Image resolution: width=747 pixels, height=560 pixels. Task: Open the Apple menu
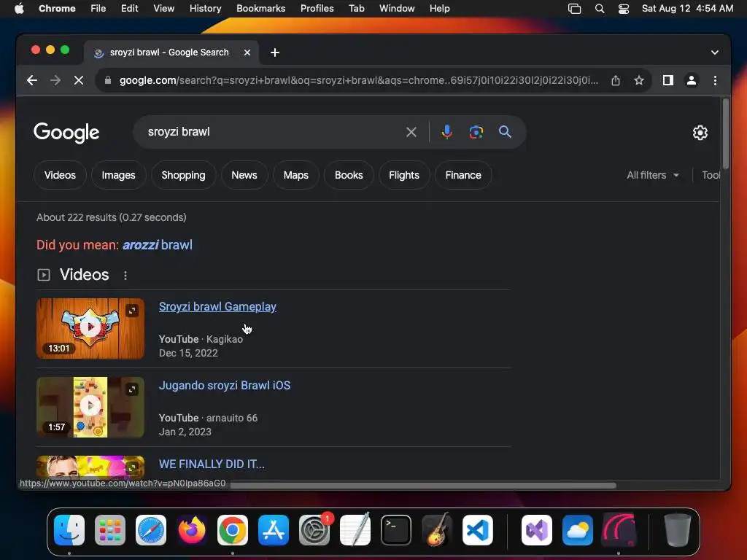(19, 9)
